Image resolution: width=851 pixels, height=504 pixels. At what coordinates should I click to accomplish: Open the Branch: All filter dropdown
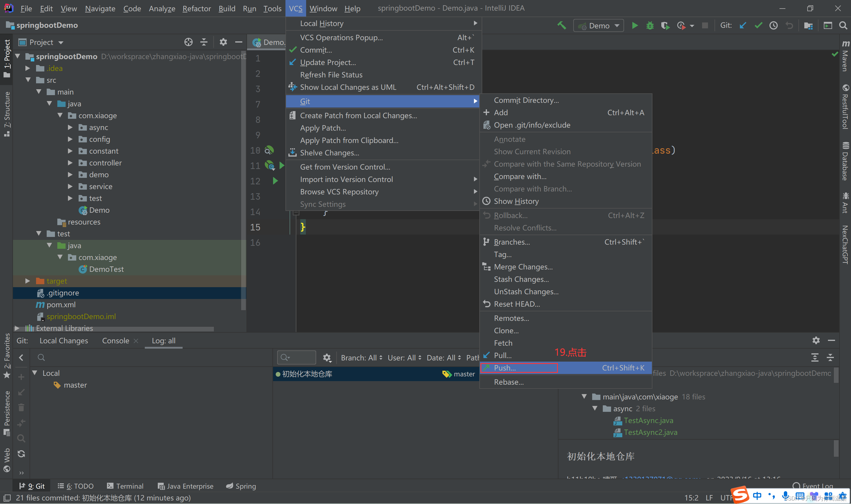pos(361,358)
